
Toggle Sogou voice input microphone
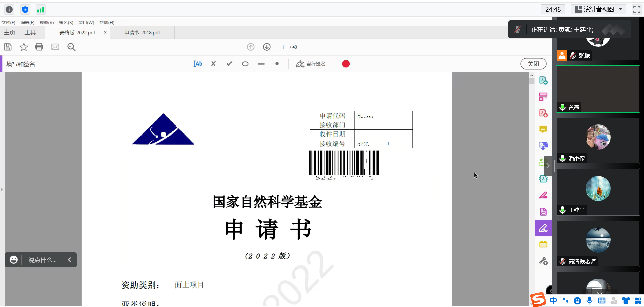pos(589,301)
